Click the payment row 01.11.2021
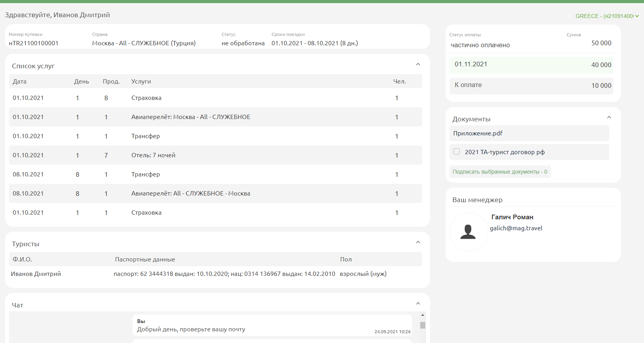This screenshot has width=644, height=343. [531, 65]
